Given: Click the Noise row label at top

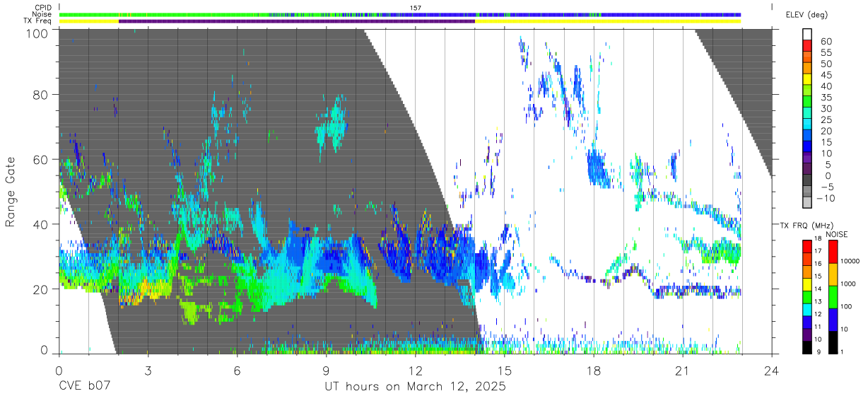Looking at the screenshot, I should (43, 14).
